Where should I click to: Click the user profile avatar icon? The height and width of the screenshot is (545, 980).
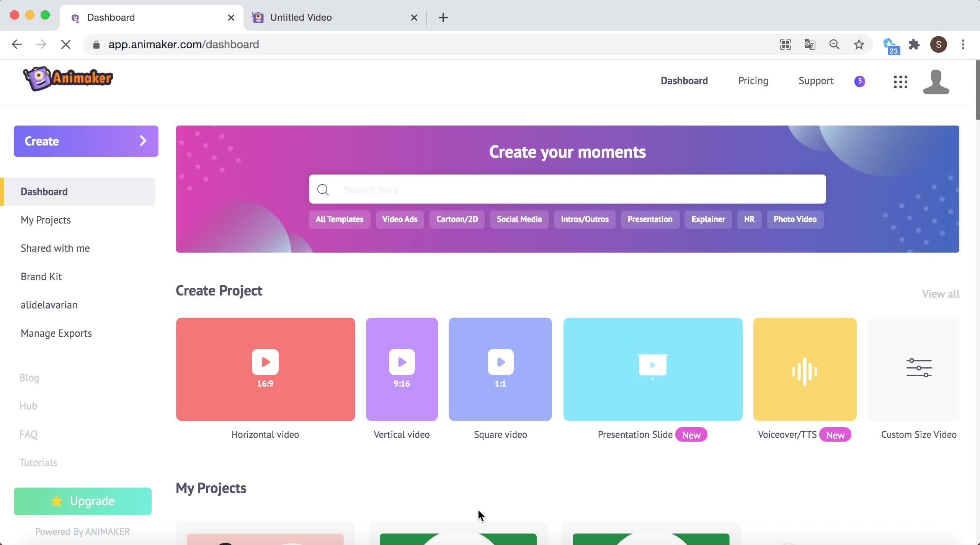coord(936,82)
